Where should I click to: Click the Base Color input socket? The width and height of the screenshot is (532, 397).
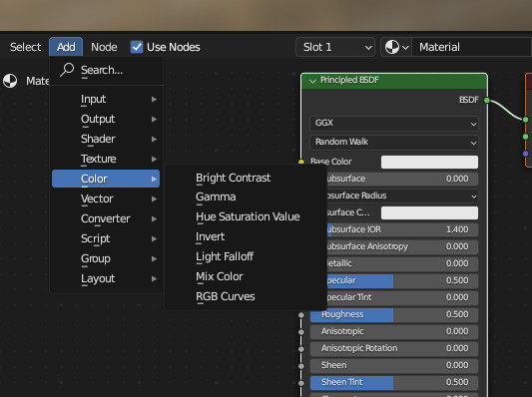[x=301, y=162]
